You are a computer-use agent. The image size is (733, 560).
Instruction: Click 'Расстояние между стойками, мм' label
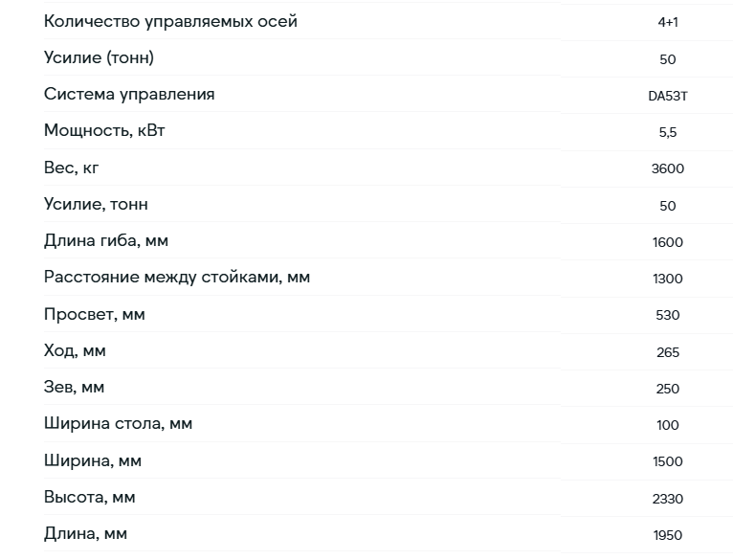pos(177,277)
